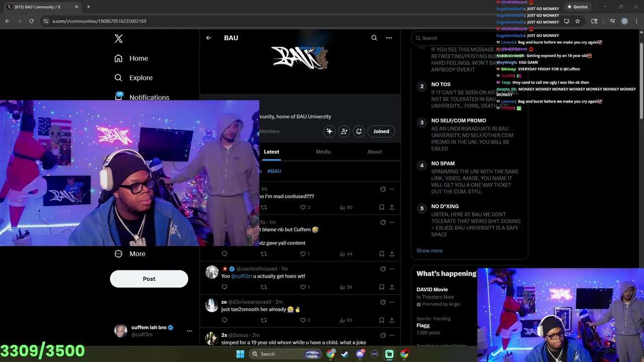
Task: View analytics with 60 views
Action: pos(346,207)
